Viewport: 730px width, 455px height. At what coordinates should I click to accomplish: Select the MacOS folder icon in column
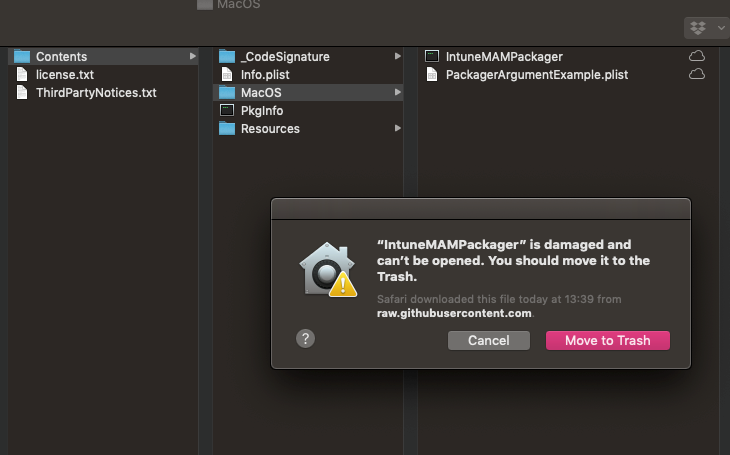(x=227, y=92)
